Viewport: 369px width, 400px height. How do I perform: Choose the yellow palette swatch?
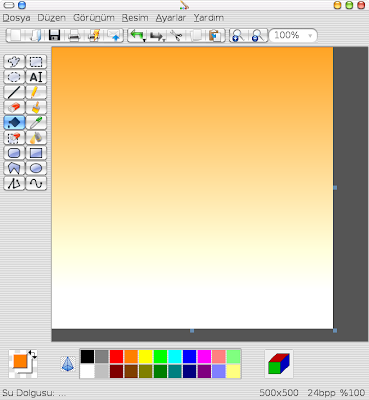coord(145,356)
